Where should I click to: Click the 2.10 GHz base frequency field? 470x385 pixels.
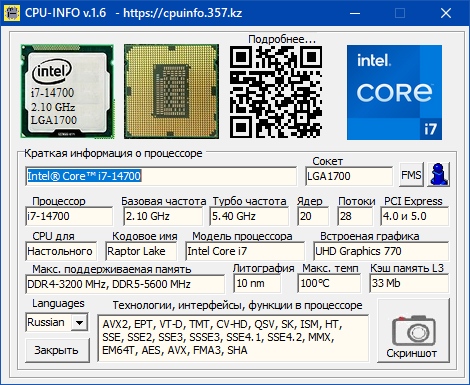pyautogui.click(x=163, y=216)
